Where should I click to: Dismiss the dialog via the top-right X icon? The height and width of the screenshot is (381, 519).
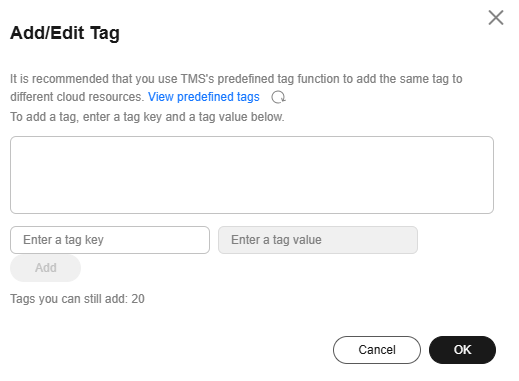496,18
